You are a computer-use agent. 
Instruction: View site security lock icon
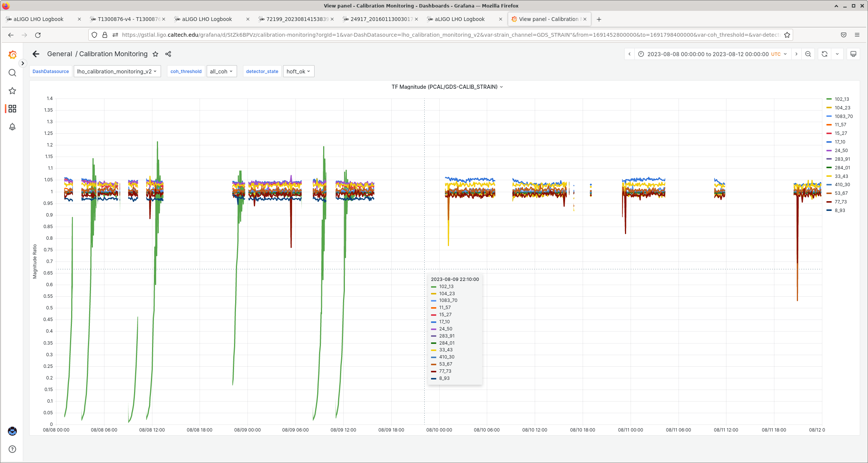(105, 35)
